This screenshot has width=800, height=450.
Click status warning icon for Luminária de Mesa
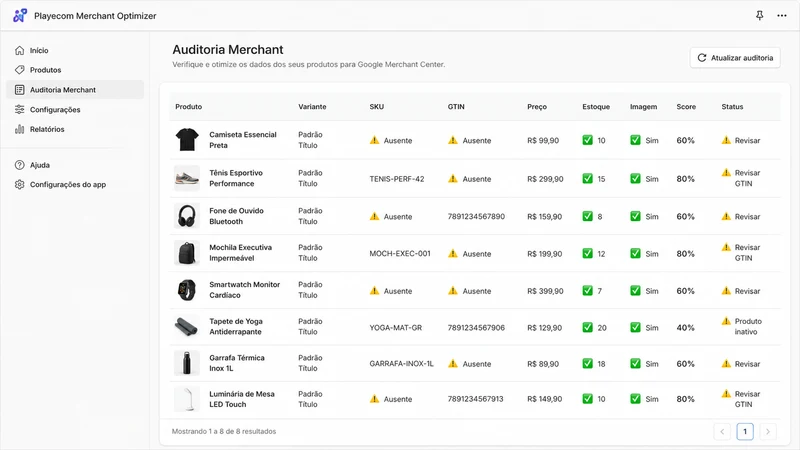[x=726, y=393]
